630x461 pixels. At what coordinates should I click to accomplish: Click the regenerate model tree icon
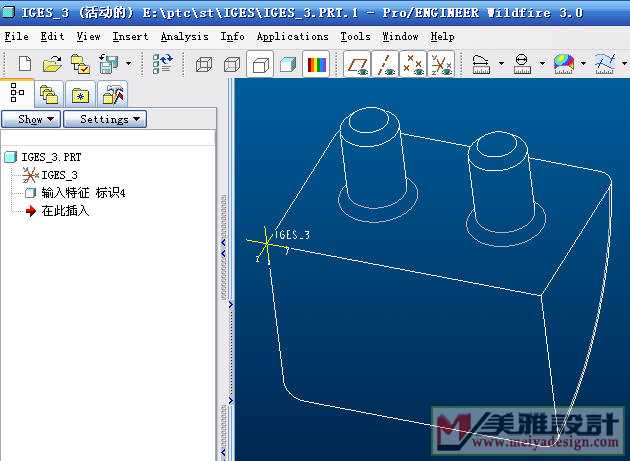tap(162, 64)
